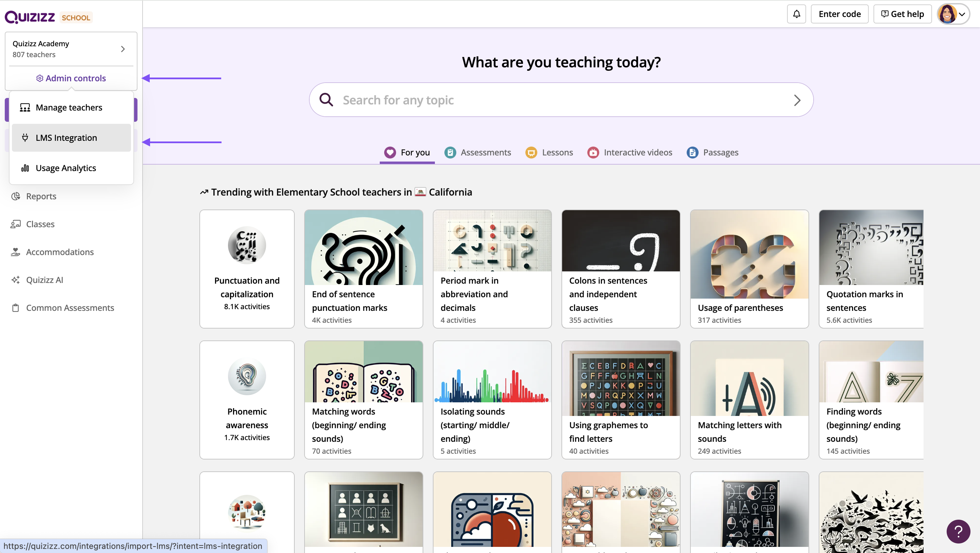Open Quizizz AI from sidebar
The width and height of the screenshot is (980, 553).
point(44,280)
